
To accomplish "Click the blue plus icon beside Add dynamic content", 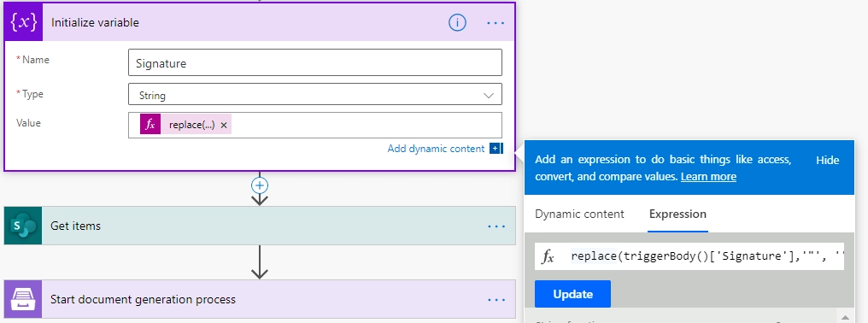I will pos(496,149).
